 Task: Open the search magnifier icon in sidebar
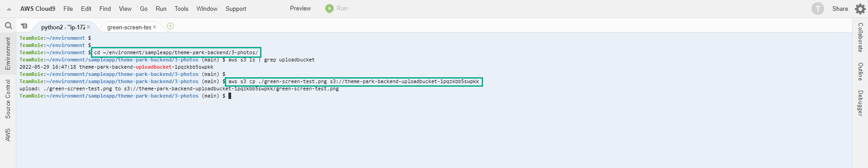[8, 26]
